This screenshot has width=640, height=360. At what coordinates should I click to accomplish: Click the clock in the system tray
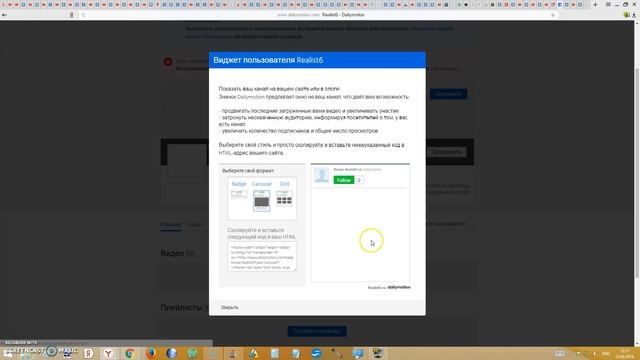click(624, 353)
